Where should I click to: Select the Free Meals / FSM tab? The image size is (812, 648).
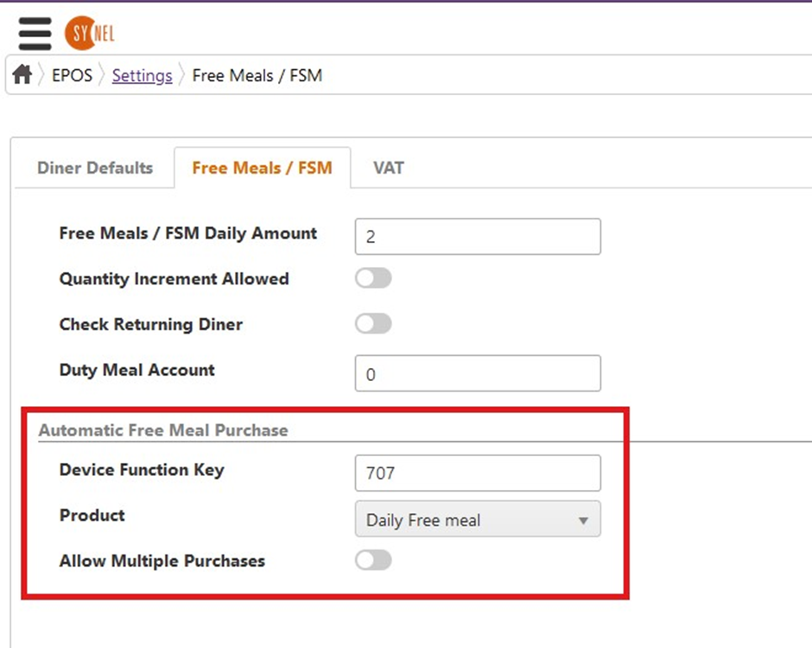[262, 168]
